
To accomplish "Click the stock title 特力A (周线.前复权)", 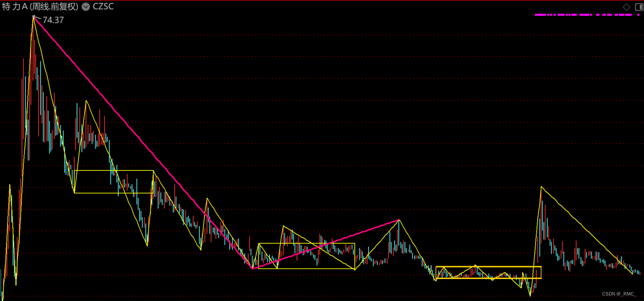I will 40,7.
